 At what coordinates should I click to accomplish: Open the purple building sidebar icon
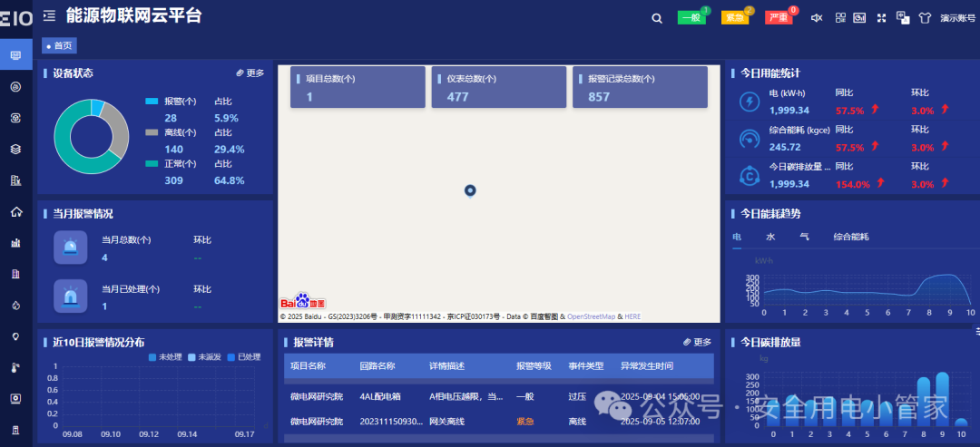click(16, 274)
